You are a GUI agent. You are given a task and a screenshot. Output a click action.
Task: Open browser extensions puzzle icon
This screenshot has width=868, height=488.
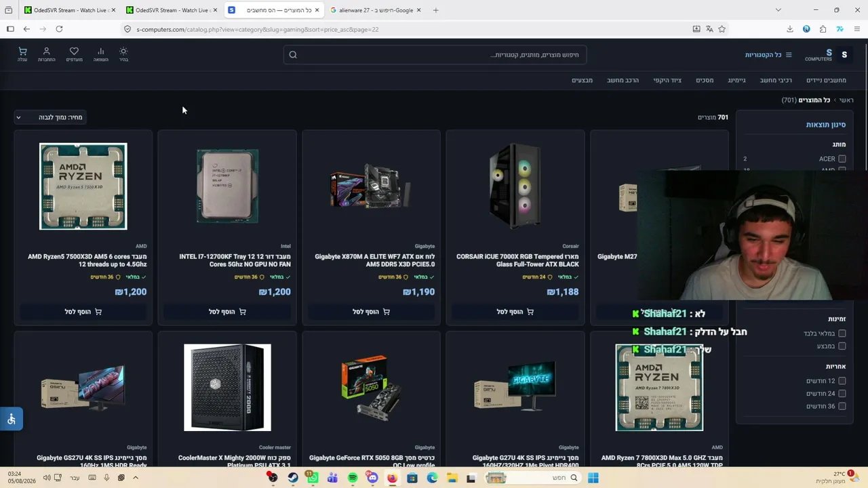tap(823, 29)
